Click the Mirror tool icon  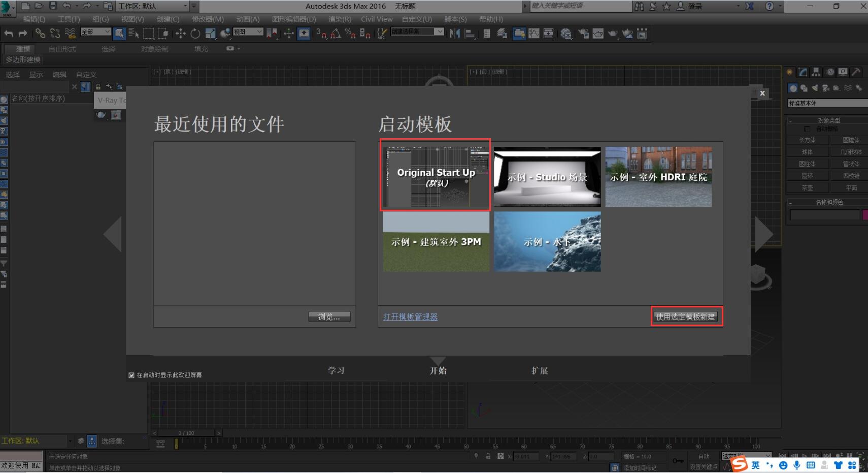click(455, 34)
